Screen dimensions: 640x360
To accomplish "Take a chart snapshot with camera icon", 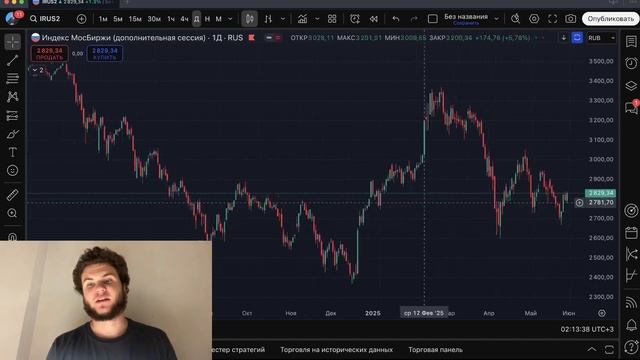I will [x=571, y=19].
